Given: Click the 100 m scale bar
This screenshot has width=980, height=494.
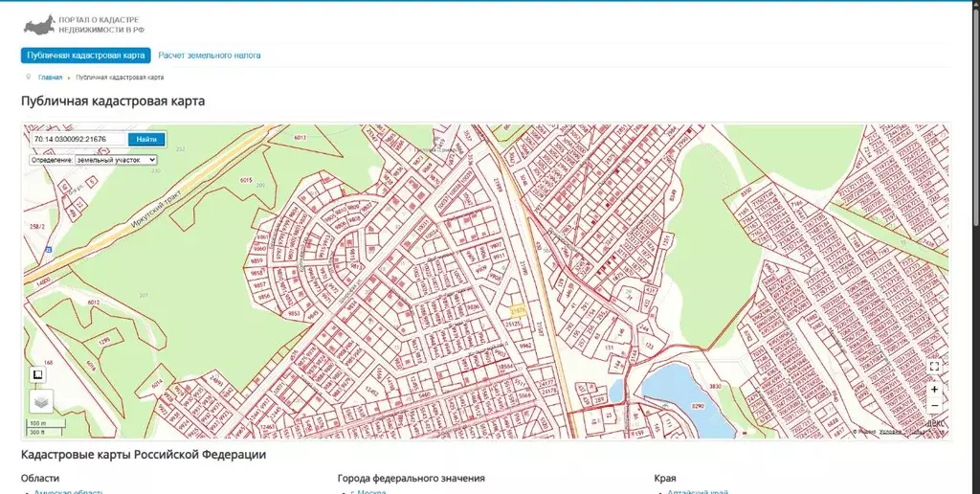Looking at the screenshot, I should tap(45, 424).
